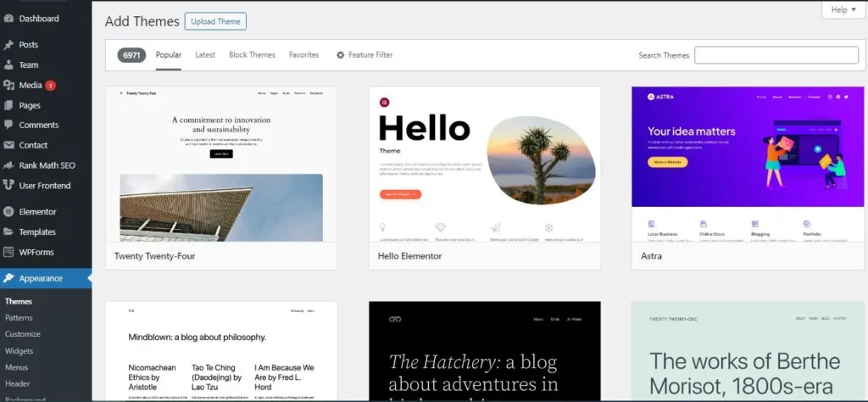Screen dimensions: 868x402
Task: Click the Twenty Twenty-Four theme name
Action: click(154, 256)
